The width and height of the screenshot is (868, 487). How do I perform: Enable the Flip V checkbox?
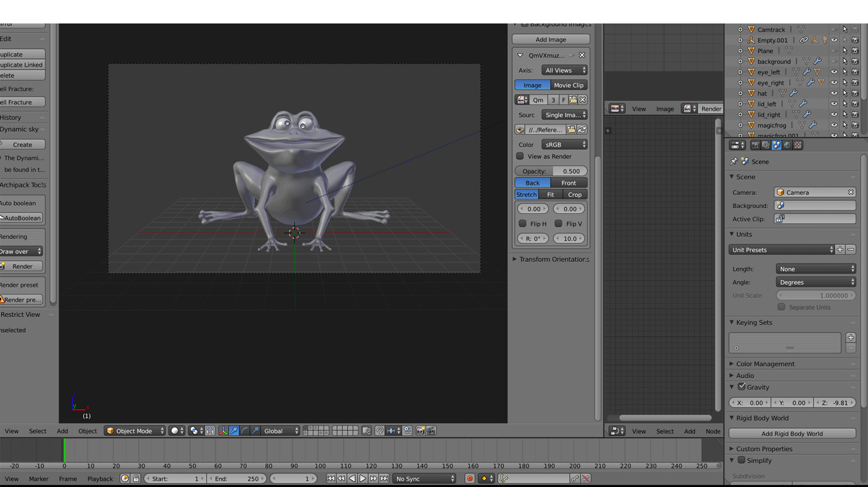coord(558,223)
